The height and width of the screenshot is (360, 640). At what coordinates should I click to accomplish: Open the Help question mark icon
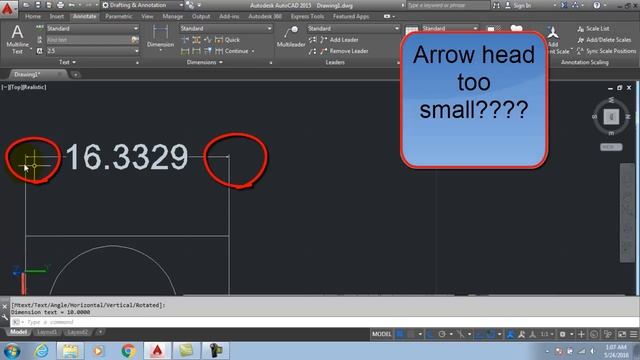coord(597,5)
